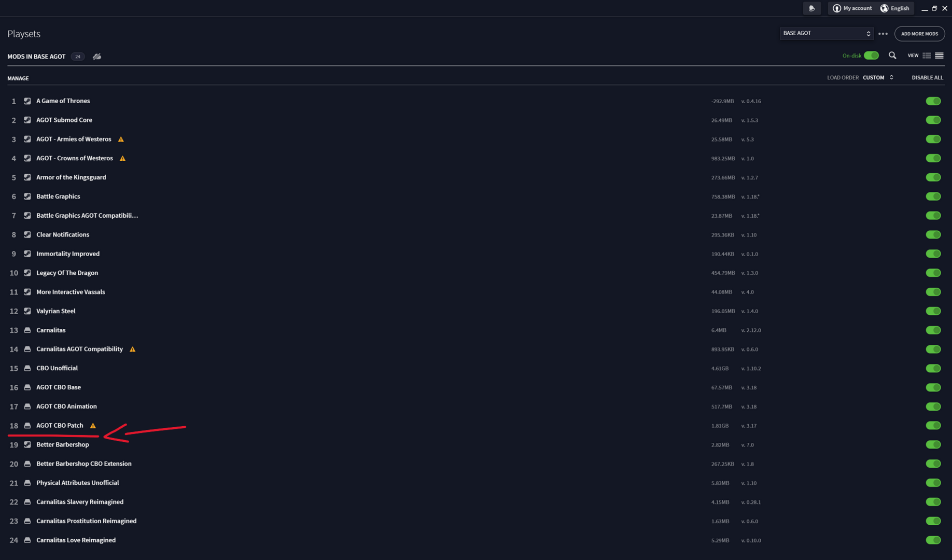The height and width of the screenshot is (560, 952).
Task: Click local mod icon for Carnalitas row 13
Action: click(x=27, y=330)
